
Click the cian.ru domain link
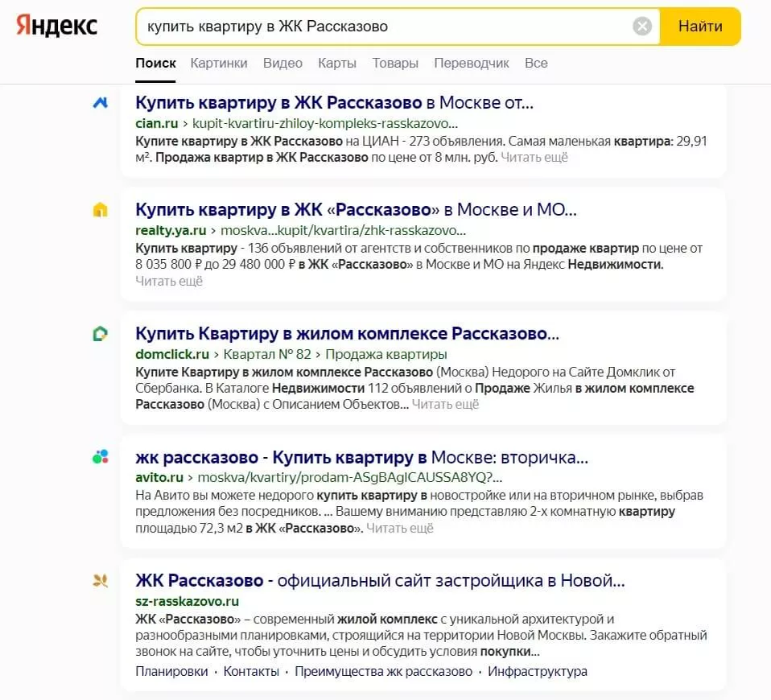coord(156,123)
